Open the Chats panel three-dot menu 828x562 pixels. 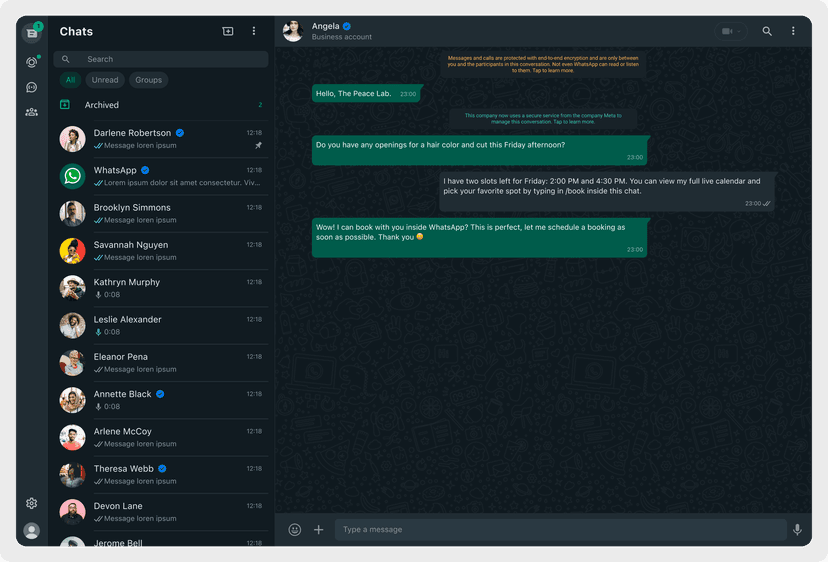(254, 31)
